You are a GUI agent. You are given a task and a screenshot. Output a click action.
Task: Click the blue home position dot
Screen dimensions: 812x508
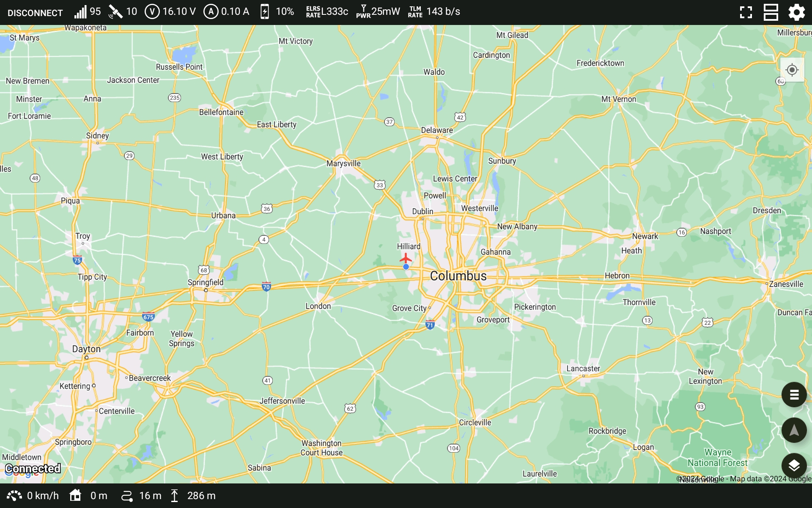click(x=406, y=267)
